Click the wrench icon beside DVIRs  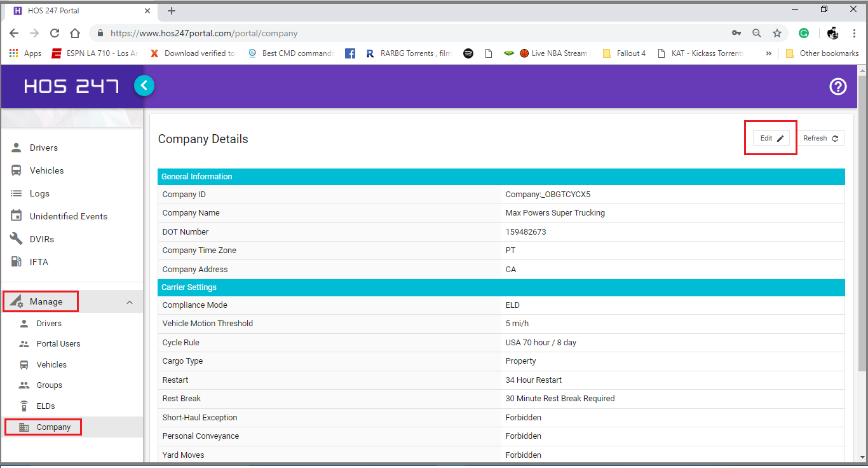click(17, 239)
